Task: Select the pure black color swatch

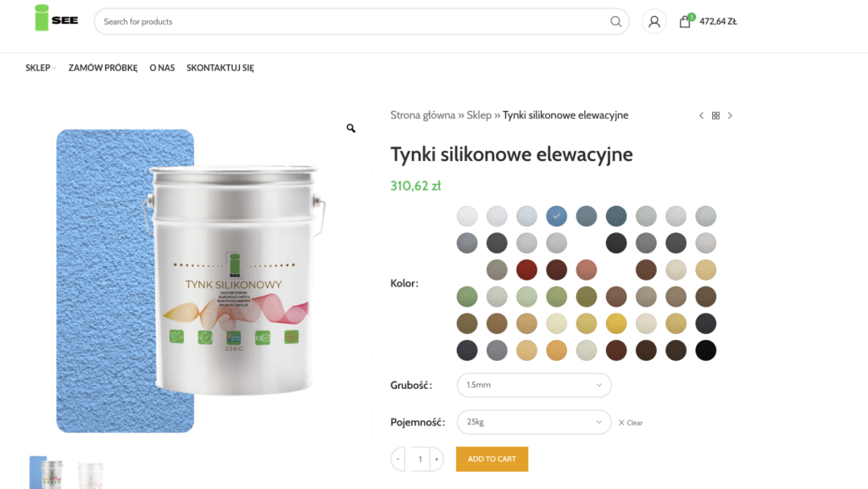Action: 706,350
